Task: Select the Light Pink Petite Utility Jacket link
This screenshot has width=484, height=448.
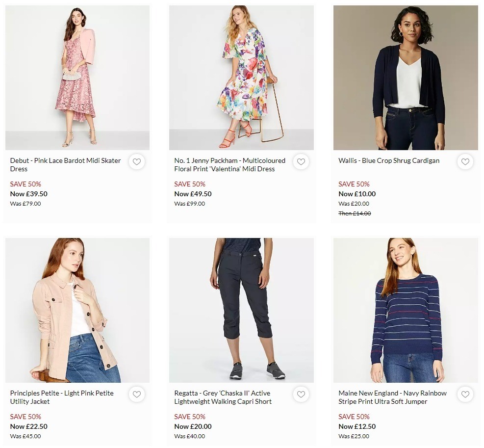Action: tap(62, 397)
